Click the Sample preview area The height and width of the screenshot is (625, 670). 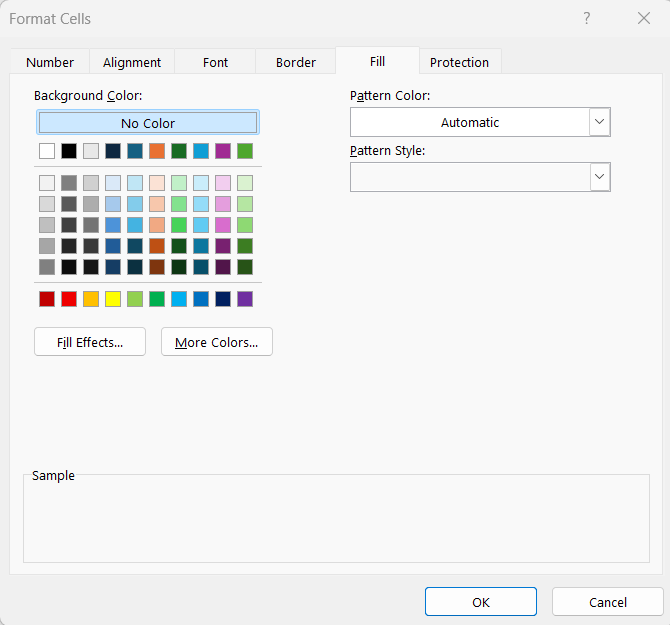336,518
